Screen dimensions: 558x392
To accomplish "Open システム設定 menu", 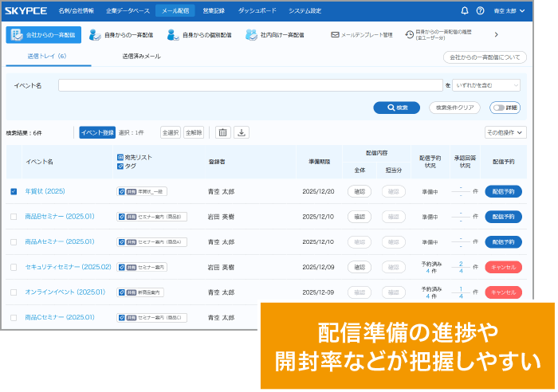I will [x=305, y=10].
